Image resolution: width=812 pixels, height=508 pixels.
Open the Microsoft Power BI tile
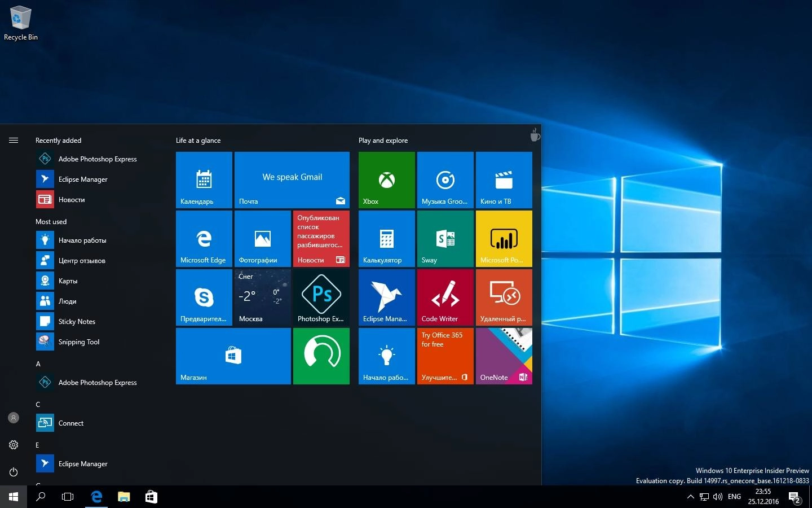tap(504, 239)
